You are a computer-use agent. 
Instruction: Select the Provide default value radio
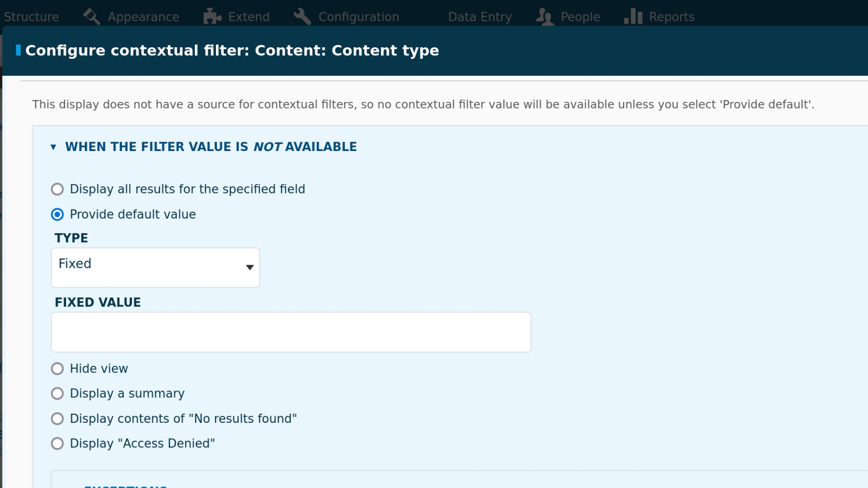(57, 214)
